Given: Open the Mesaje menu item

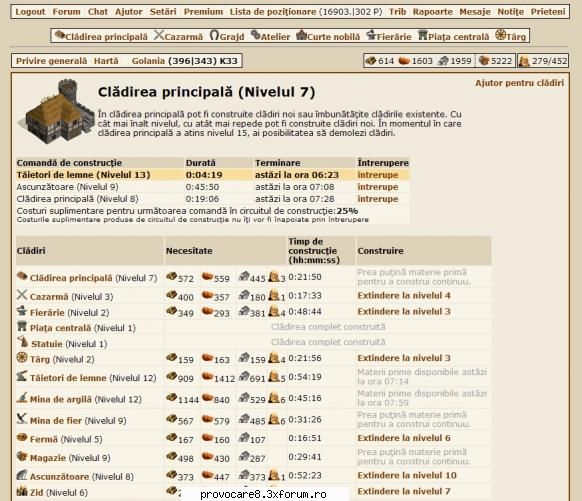Looking at the screenshot, I should 475,12.
